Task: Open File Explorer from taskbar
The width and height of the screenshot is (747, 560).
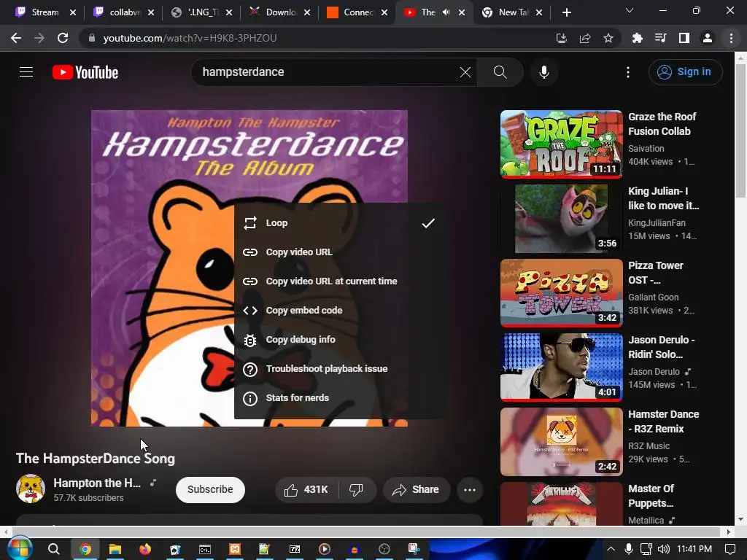Action: coord(115,549)
